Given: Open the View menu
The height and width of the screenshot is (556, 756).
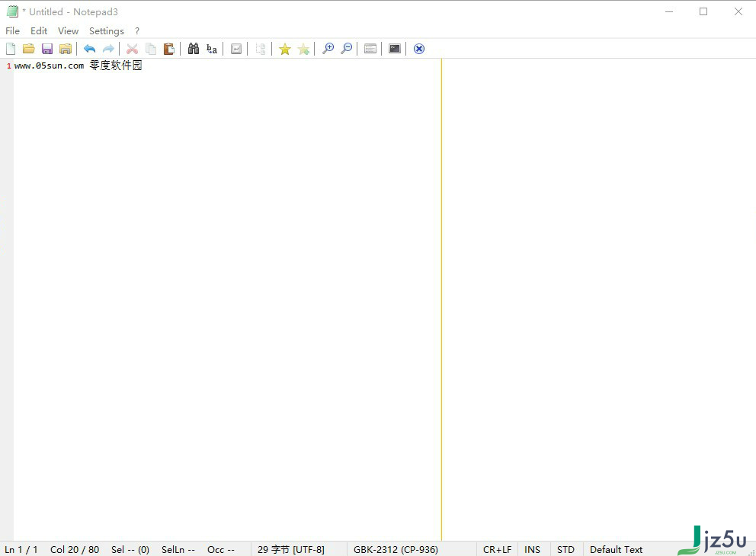Looking at the screenshot, I should (x=69, y=30).
